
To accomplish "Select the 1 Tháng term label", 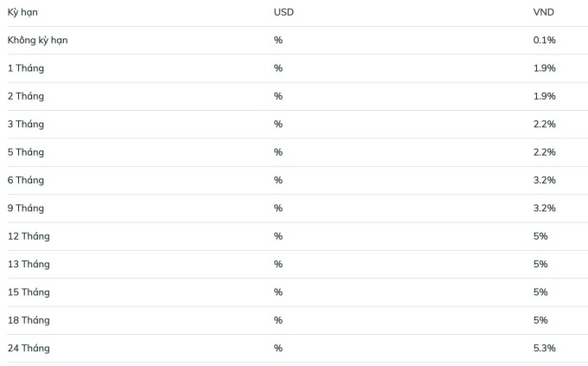I will pyautogui.click(x=25, y=68).
